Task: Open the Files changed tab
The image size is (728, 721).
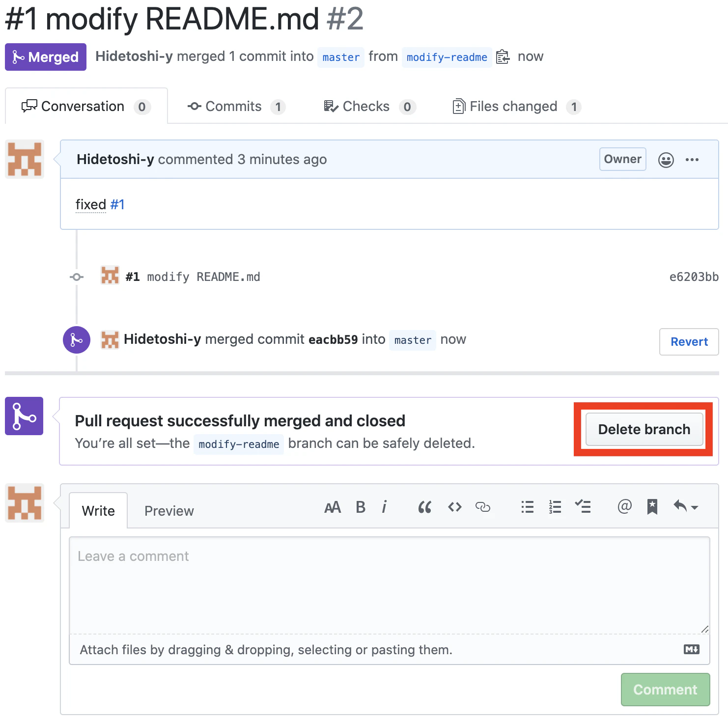Action: pos(517,107)
